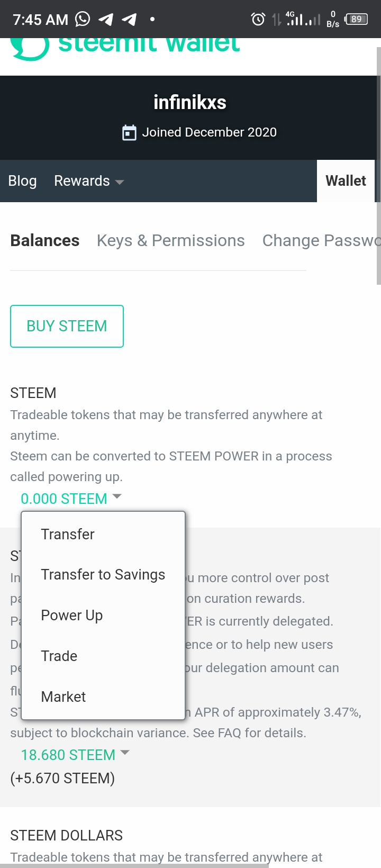Collapse the 0.000 STEEM balance dropdown
Screen dimensions: 381x868
click(71, 499)
